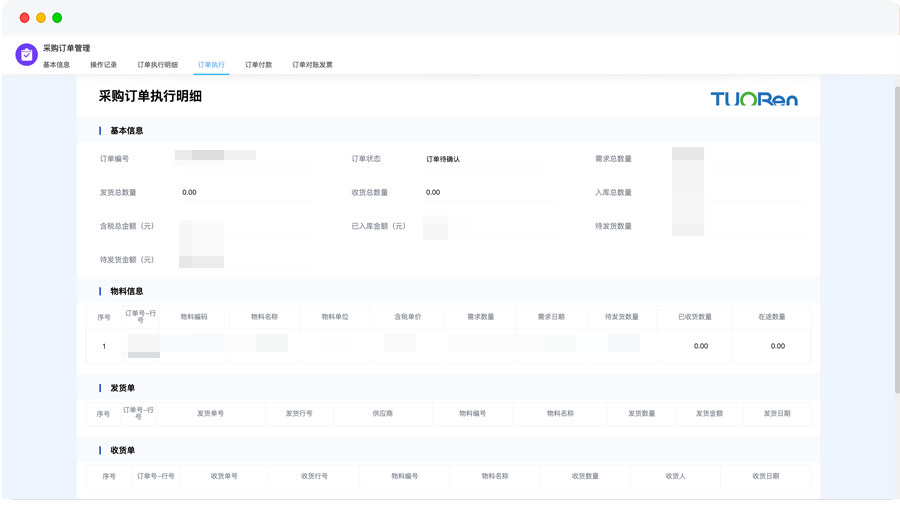Click the 供应商 column header
This screenshot has height=515, width=900.
(x=383, y=413)
